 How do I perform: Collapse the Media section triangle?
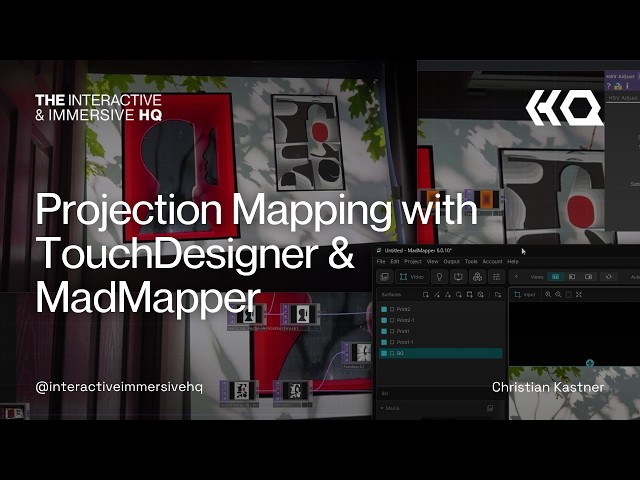tap(382, 408)
